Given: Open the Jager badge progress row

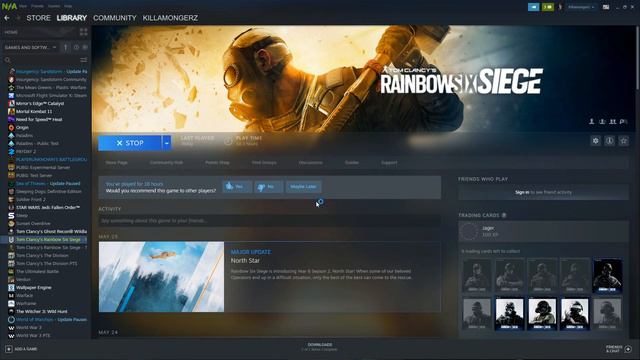Looking at the screenshot, I should pos(543,231).
